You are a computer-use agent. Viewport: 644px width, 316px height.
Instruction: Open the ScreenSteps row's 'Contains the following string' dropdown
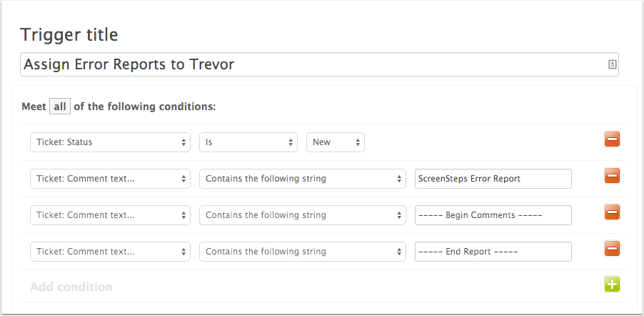click(303, 179)
